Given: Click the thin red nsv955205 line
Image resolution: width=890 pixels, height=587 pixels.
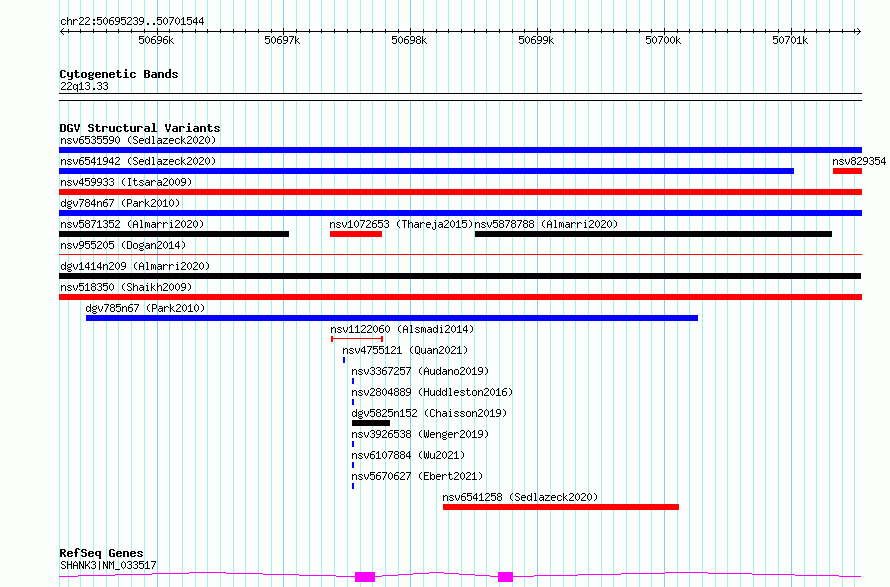Looking at the screenshot, I should coord(460,254).
